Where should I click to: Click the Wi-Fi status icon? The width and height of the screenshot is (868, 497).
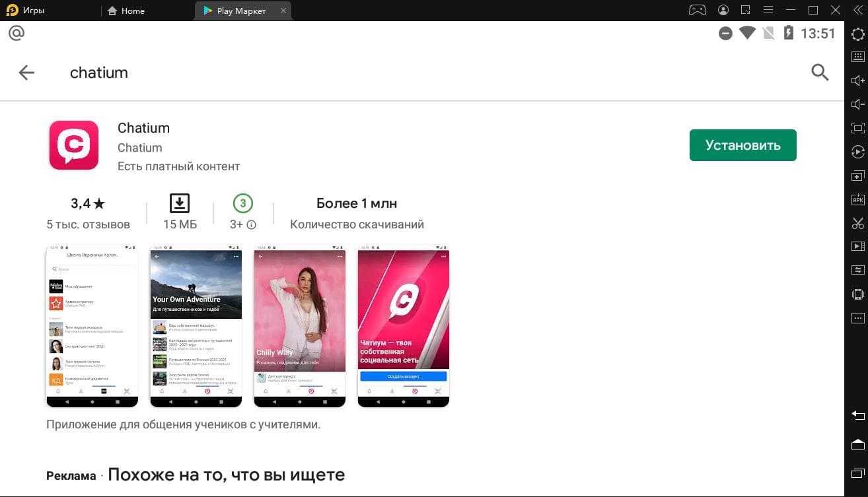point(747,32)
